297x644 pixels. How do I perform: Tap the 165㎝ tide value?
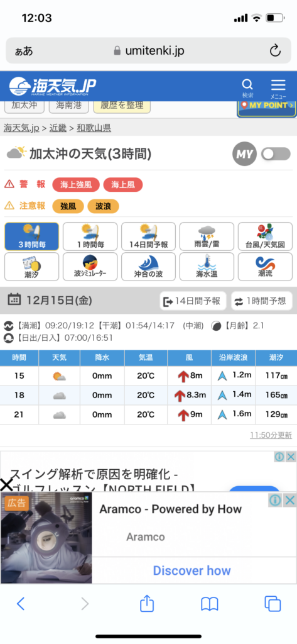coord(276,395)
